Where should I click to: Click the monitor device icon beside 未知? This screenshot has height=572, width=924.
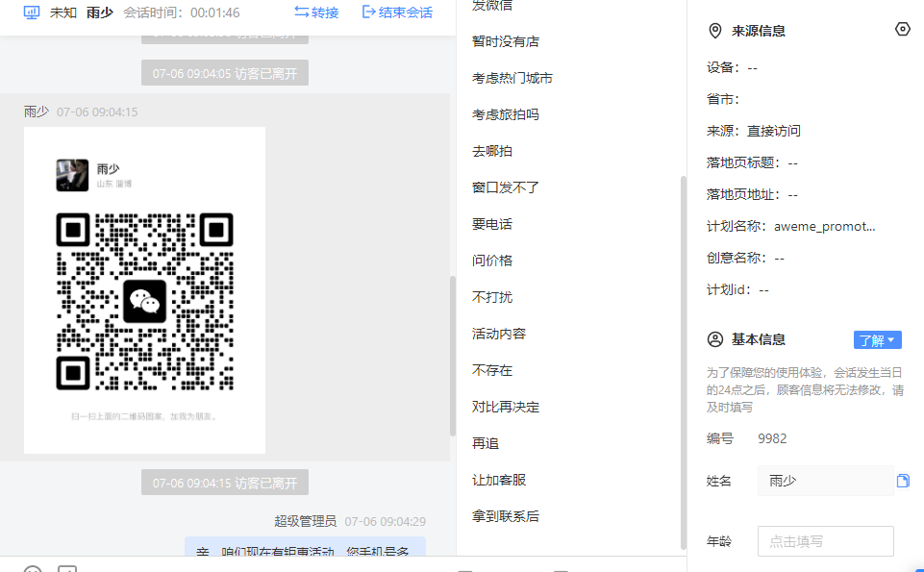coord(31,12)
